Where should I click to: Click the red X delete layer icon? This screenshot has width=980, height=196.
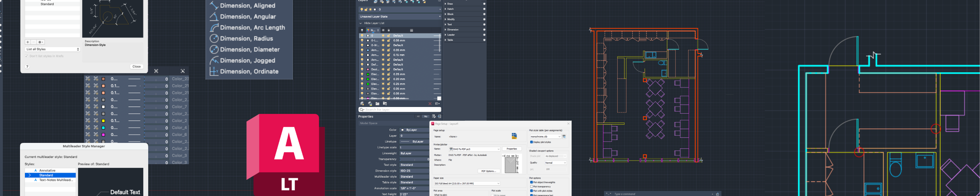click(x=430, y=104)
